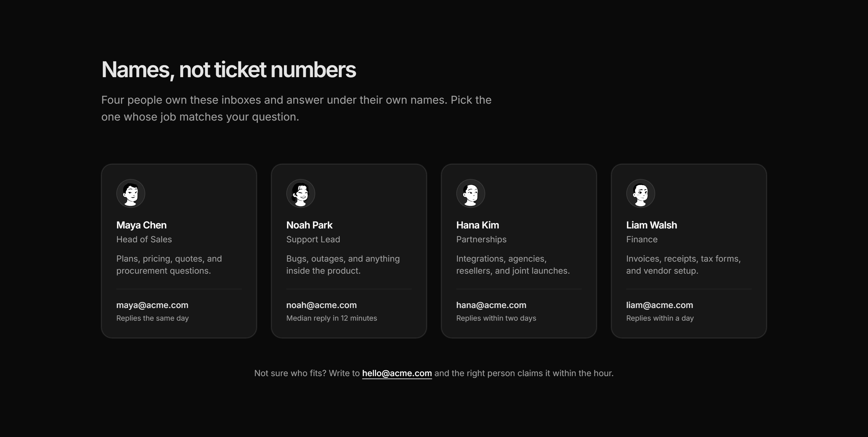
Task: Select the Maya Chen name heading
Action: point(142,225)
